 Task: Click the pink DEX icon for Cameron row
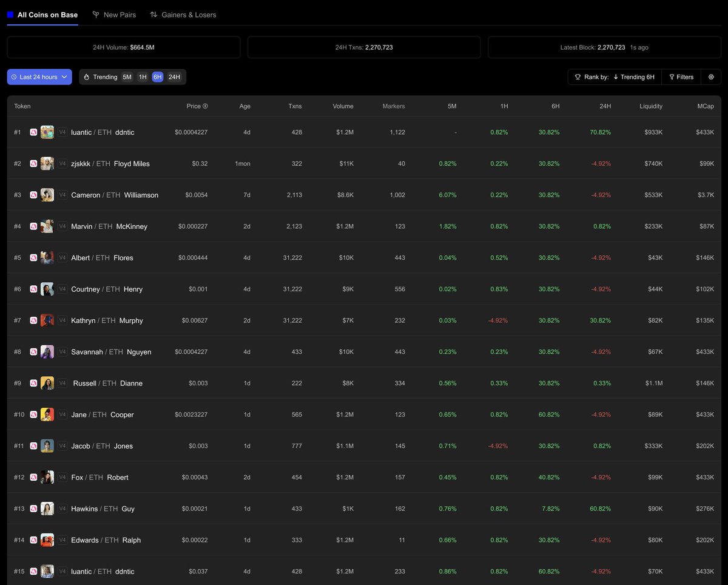coord(34,195)
